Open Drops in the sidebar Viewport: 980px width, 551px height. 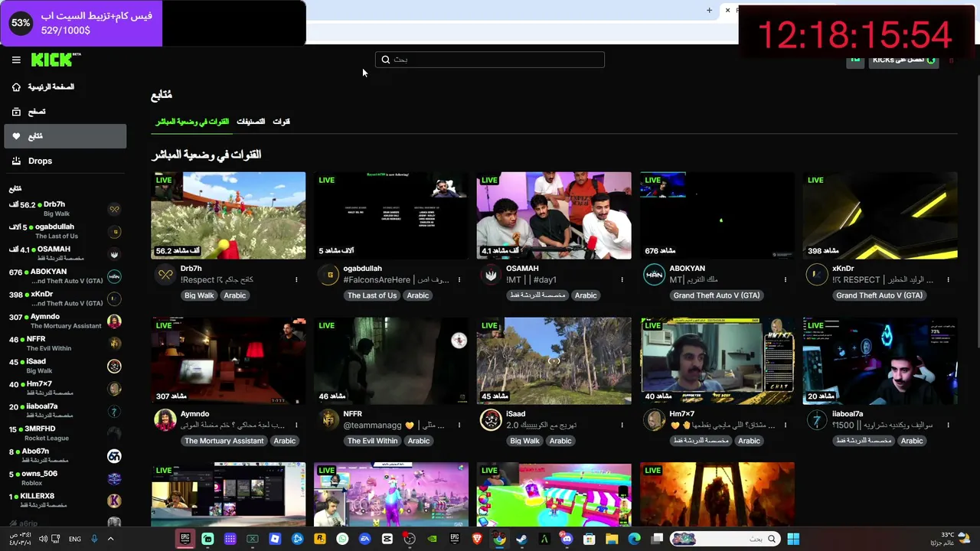(65, 161)
